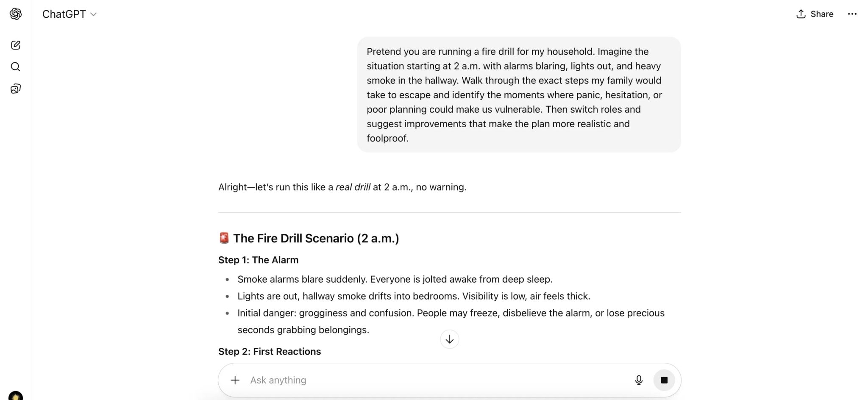Click the ChatGPT header label
The width and height of the screenshot is (868, 400).
coord(64,14)
